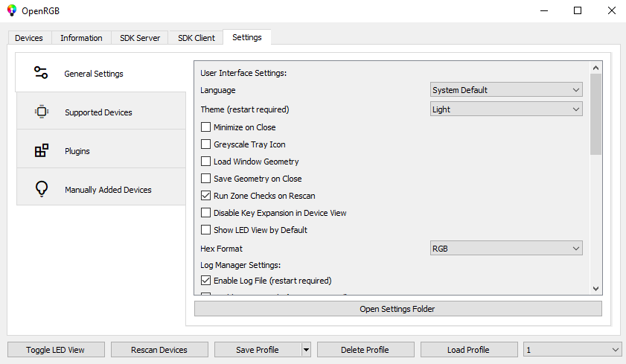Open the SDK Client tab
The image size is (626, 364).
(197, 38)
